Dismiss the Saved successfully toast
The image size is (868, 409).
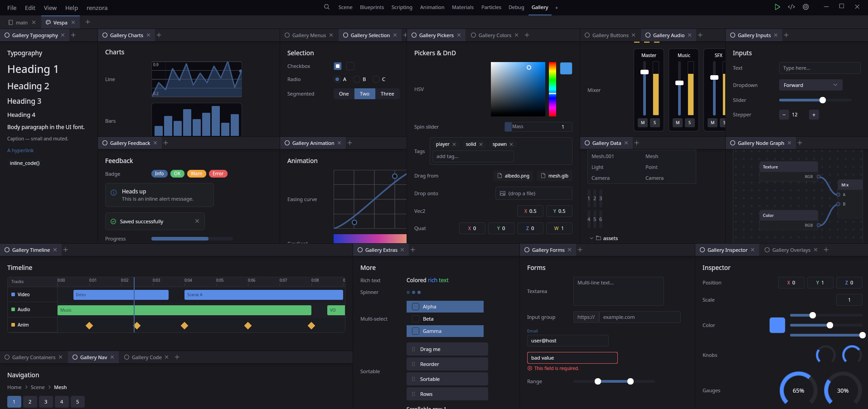click(x=197, y=221)
